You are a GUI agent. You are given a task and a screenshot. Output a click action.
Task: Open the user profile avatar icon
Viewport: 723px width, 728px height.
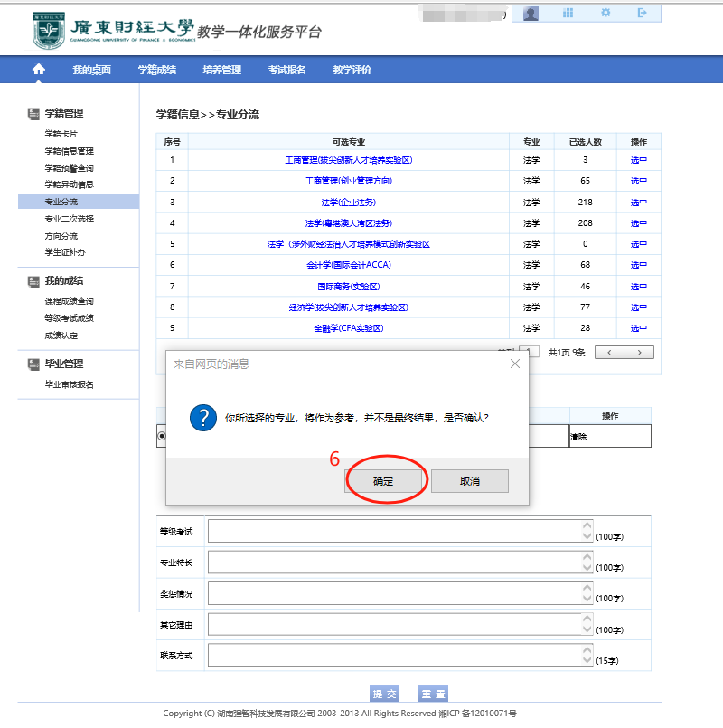531,13
